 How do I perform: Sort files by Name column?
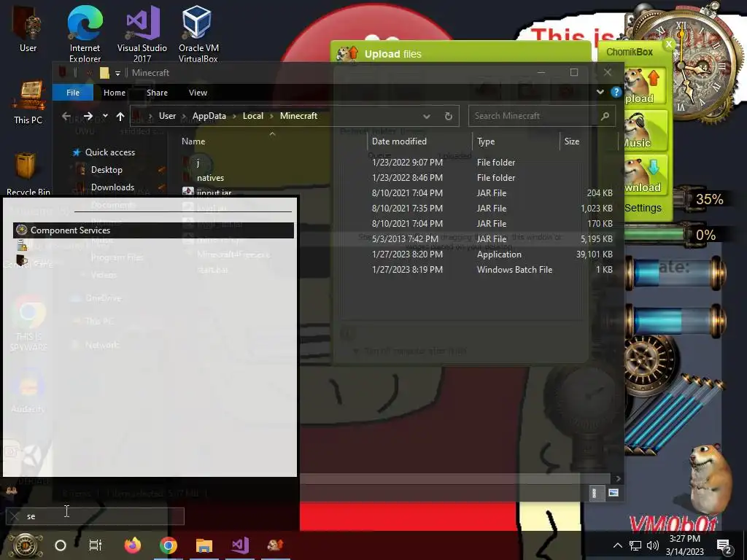point(193,141)
